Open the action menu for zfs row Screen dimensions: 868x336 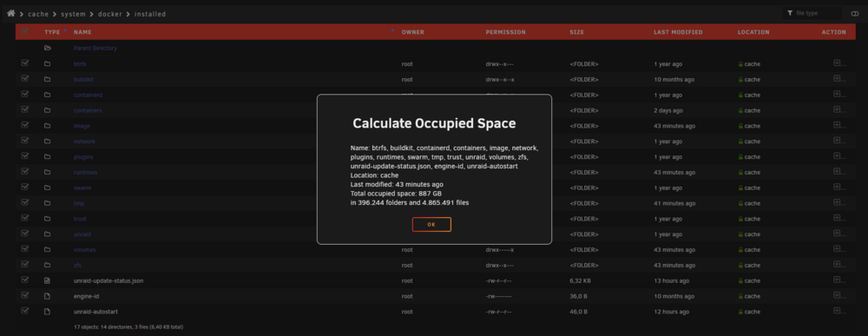(x=839, y=265)
